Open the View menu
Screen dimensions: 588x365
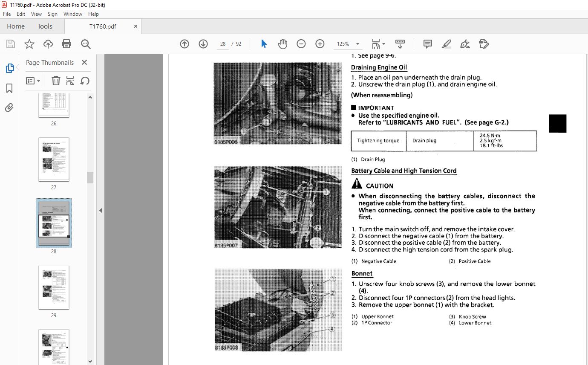point(37,14)
